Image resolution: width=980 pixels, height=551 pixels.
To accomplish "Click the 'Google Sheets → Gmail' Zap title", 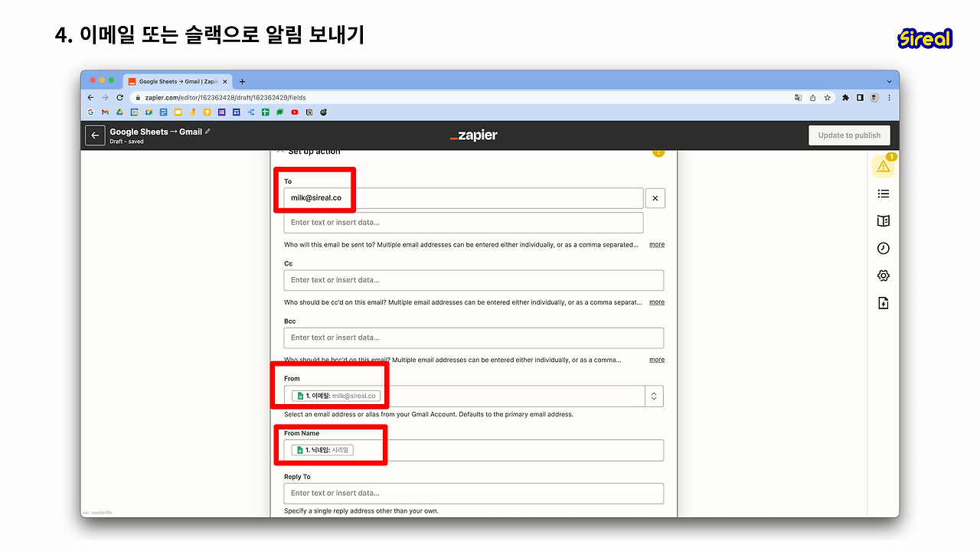I will (156, 132).
